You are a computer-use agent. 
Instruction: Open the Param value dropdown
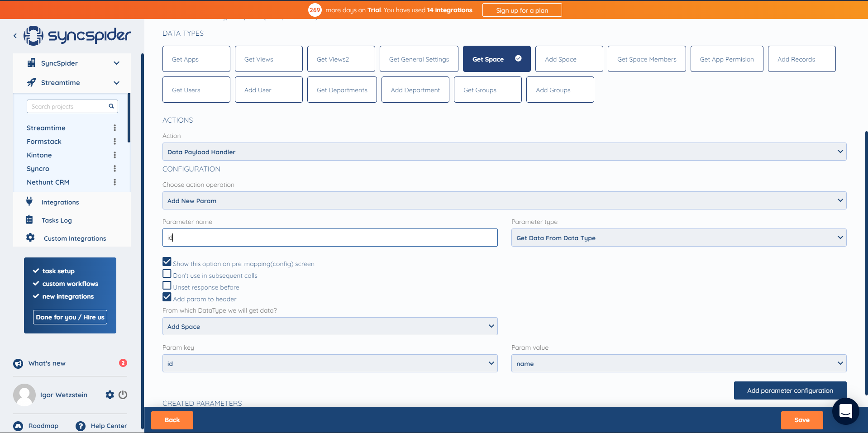click(679, 363)
